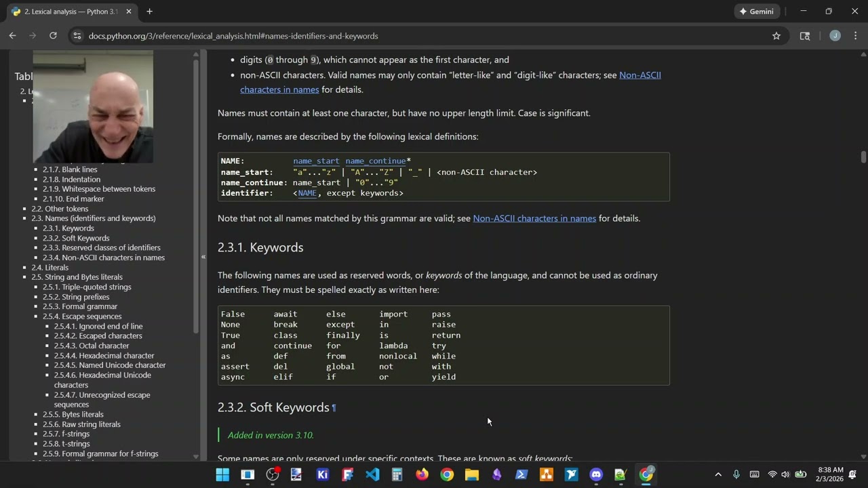The height and width of the screenshot is (488, 868).
Task: Click the name_continue link in NAME rule
Action: 376,161
